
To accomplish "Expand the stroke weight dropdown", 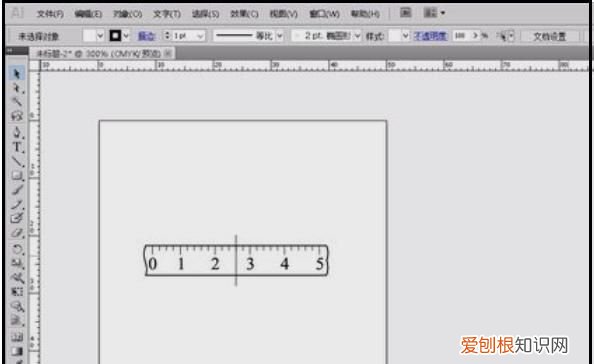I will (x=200, y=36).
